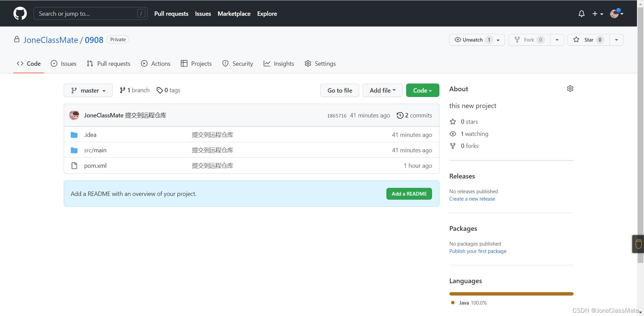Open the repository Pull requests tab
Viewport: 644px width, 316px height.
[108, 63]
